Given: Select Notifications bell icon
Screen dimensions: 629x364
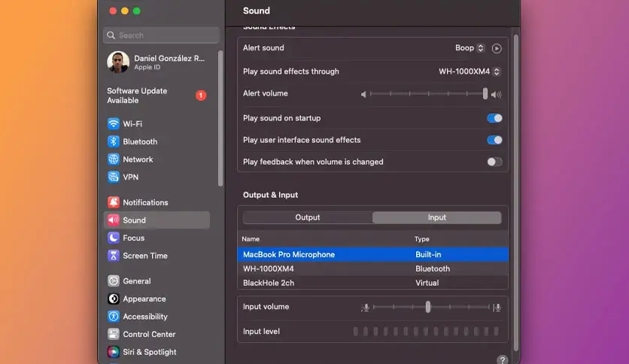Looking at the screenshot, I should (x=114, y=202).
